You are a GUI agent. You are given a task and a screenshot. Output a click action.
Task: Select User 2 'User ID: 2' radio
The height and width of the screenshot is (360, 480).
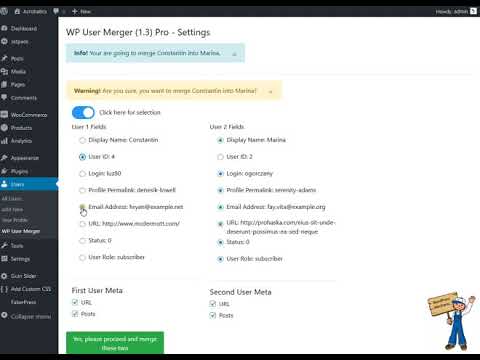pos(220,157)
